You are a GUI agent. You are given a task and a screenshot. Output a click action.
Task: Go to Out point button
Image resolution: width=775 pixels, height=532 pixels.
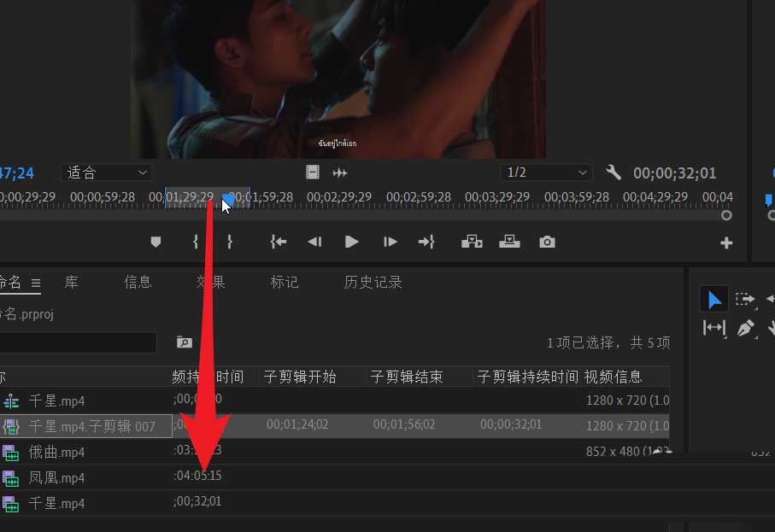(426, 242)
